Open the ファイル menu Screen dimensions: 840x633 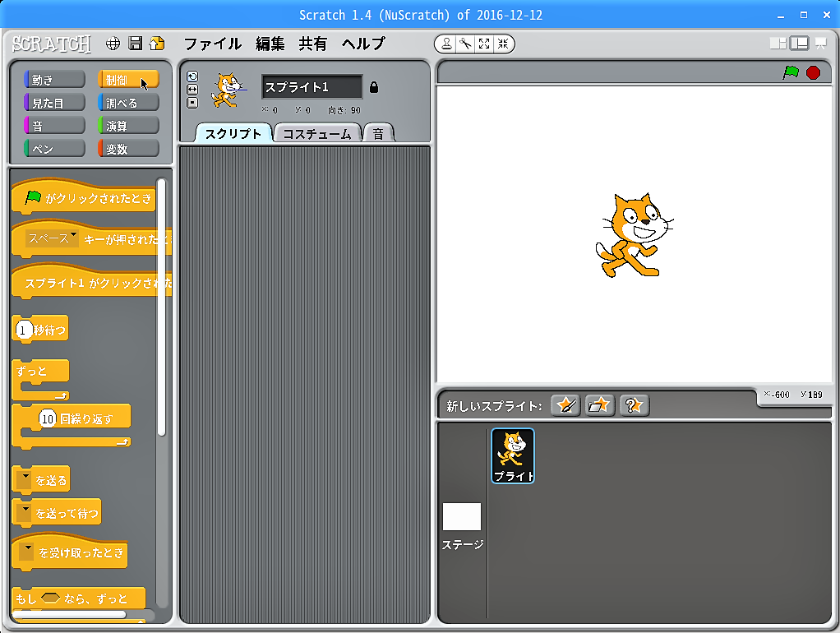click(213, 44)
